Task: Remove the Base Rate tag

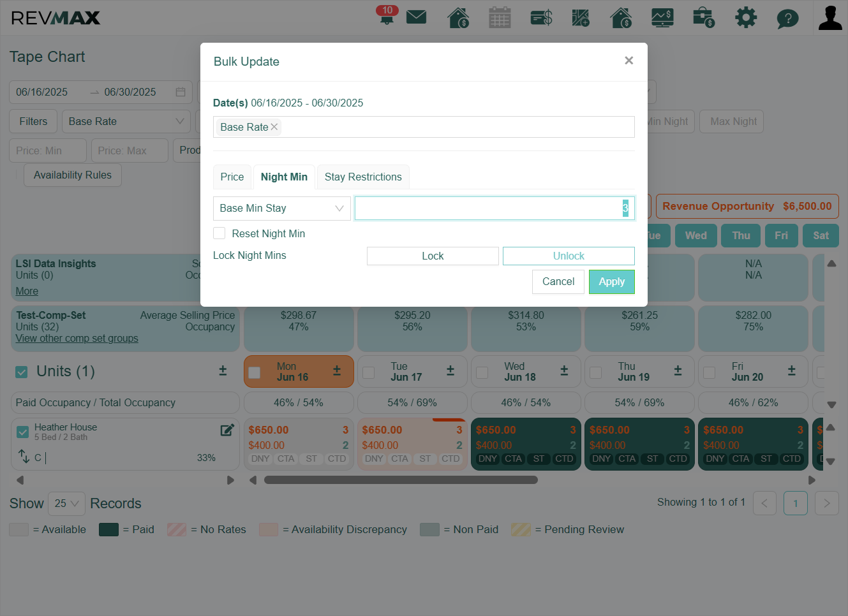Action: [x=274, y=127]
